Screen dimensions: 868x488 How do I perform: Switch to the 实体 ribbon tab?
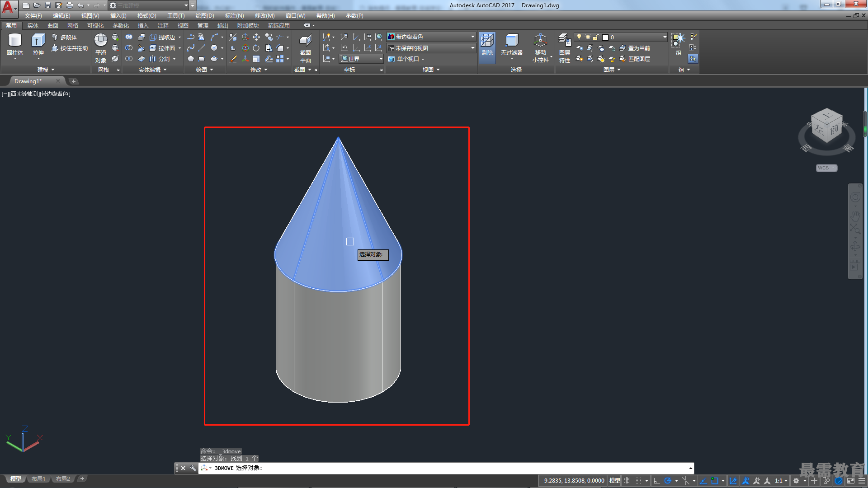click(33, 26)
